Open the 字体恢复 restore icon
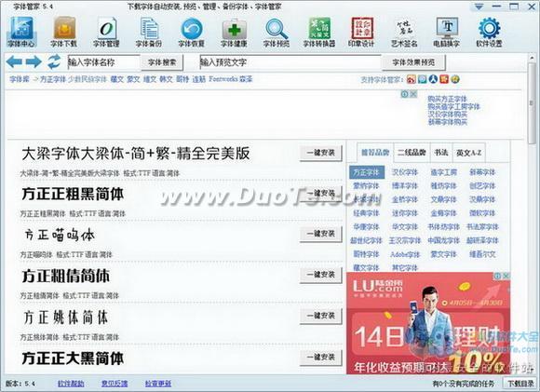Image resolution: width=540 pixels, height=392 pixels. click(192, 32)
